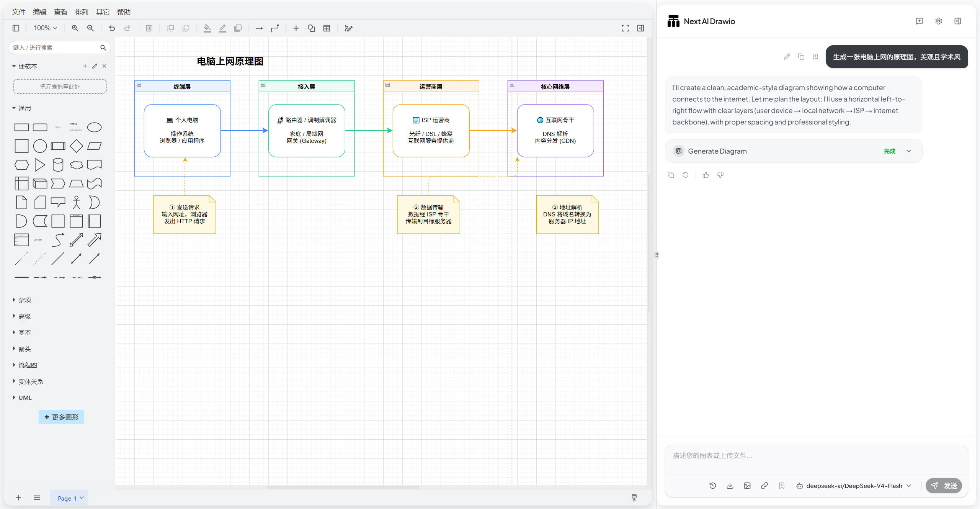
Task: Open the DeepSeek-V4-Flash model selector
Action: click(854, 486)
